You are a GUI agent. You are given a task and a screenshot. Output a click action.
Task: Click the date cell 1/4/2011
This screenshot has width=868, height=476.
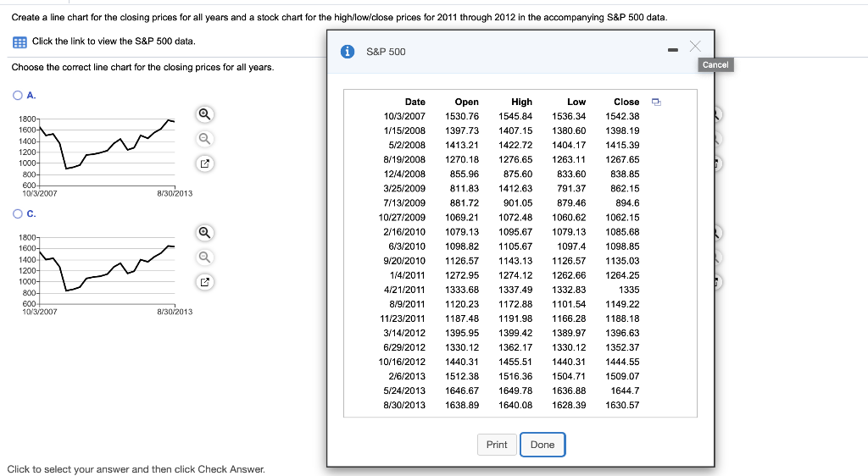coord(408,275)
